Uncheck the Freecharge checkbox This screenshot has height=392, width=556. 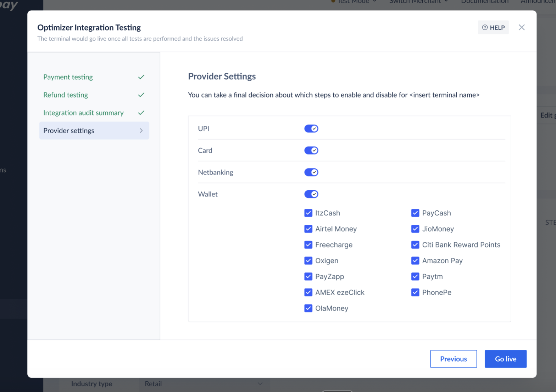coord(308,245)
